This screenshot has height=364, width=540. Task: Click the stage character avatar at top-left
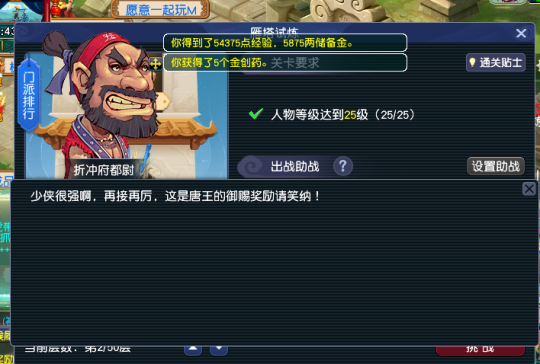pos(21,10)
